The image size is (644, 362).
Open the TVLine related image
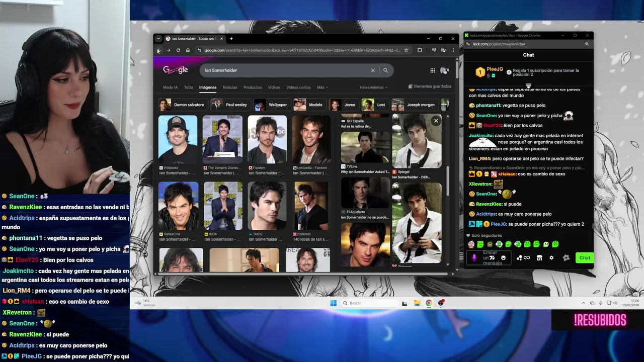click(x=365, y=147)
